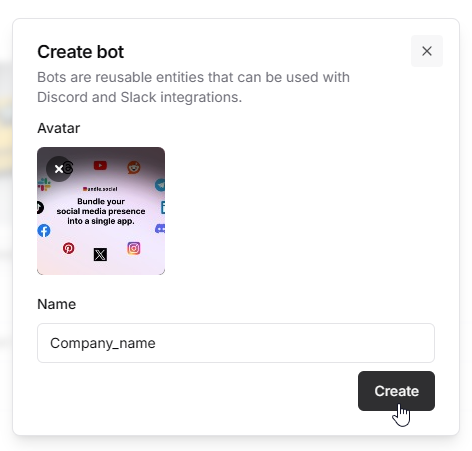This screenshot has width=472, height=451.
Task: Click the Create button
Action: (x=396, y=391)
